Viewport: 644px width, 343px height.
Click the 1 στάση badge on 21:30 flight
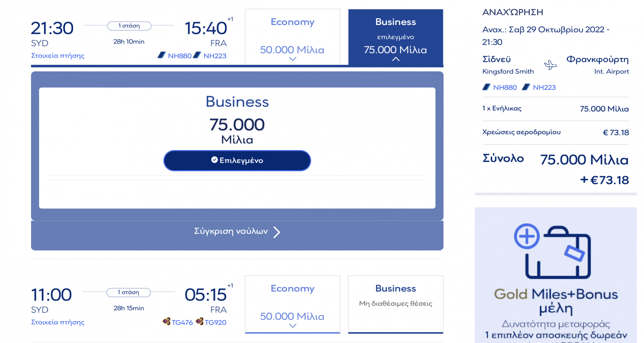click(129, 26)
